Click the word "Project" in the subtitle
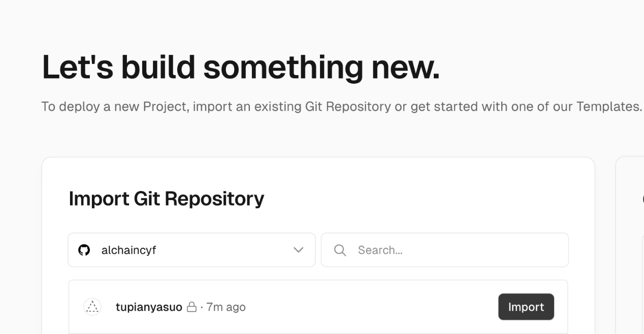The height and width of the screenshot is (334, 644). point(166,107)
